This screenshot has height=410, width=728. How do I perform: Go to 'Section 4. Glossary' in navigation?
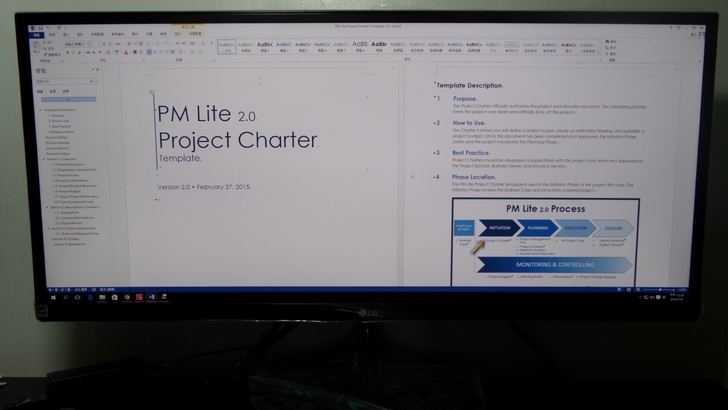[x=65, y=239]
